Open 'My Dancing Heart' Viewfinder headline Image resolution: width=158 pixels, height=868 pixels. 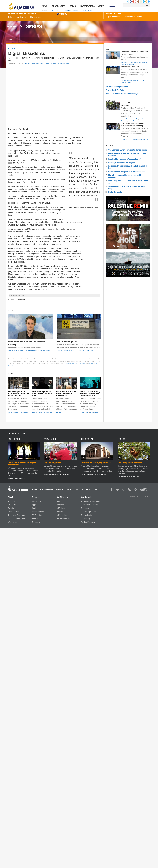point(53,463)
